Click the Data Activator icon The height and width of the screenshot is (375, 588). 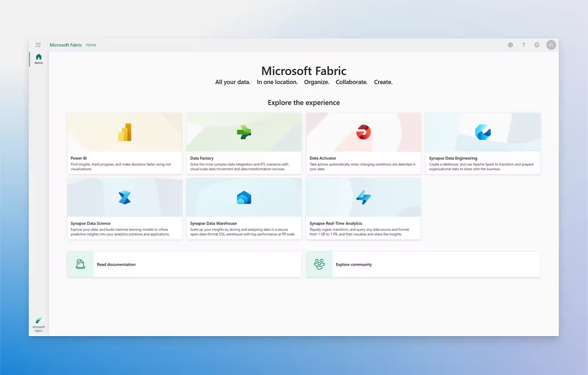tap(363, 132)
